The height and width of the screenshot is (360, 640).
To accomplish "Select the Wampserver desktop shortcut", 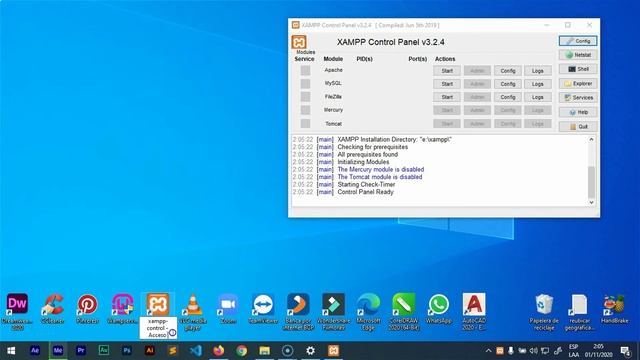I will (122, 309).
